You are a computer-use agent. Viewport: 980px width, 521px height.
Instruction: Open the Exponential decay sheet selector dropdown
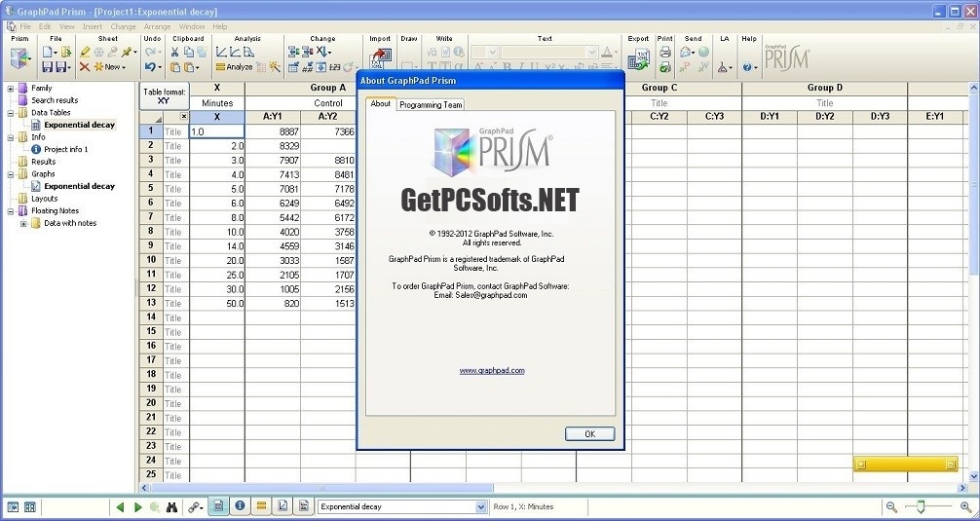[x=480, y=506]
